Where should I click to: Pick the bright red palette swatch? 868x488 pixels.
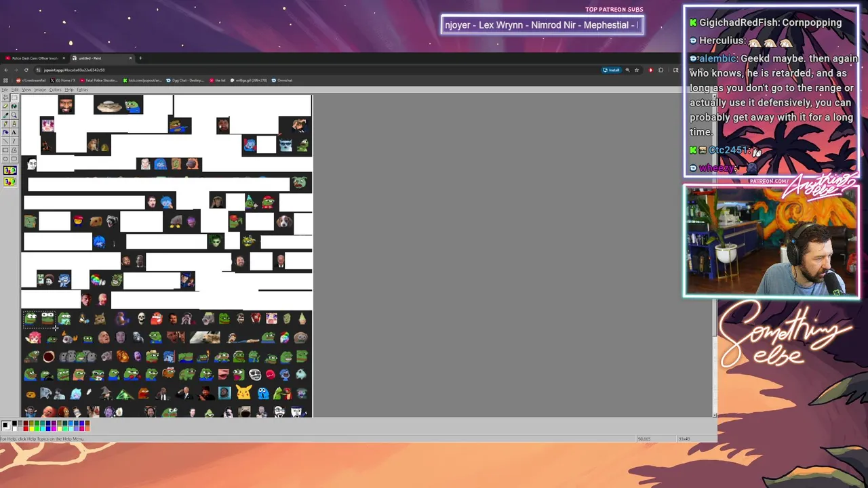(26, 429)
